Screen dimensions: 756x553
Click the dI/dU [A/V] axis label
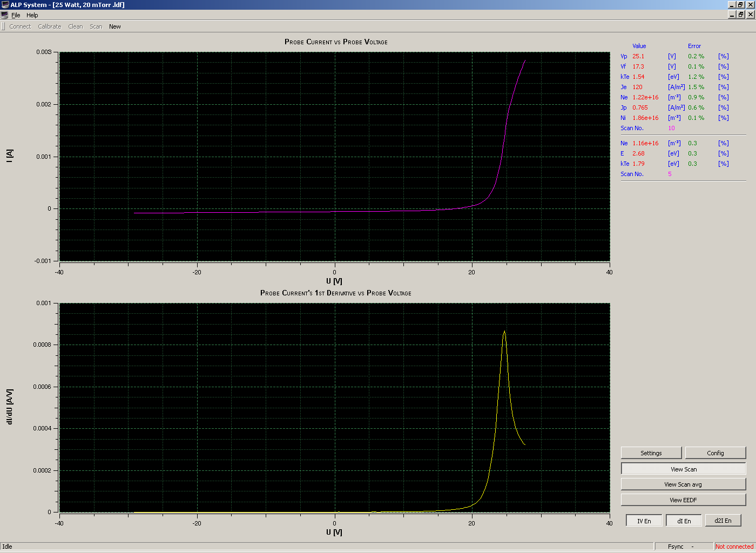[x=10, y=407]
